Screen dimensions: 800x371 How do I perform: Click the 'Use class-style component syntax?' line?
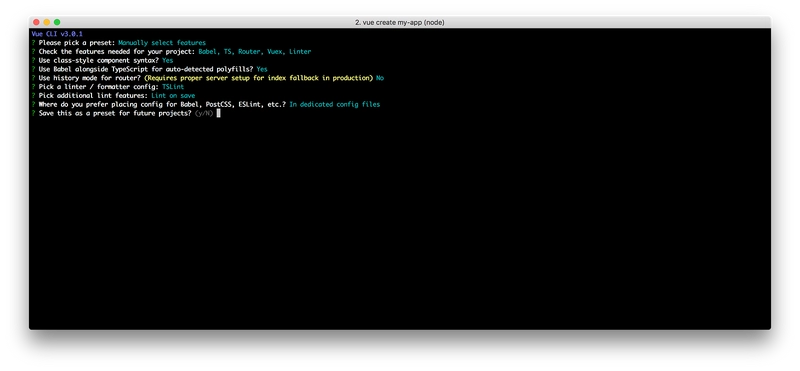pos(102,60)
